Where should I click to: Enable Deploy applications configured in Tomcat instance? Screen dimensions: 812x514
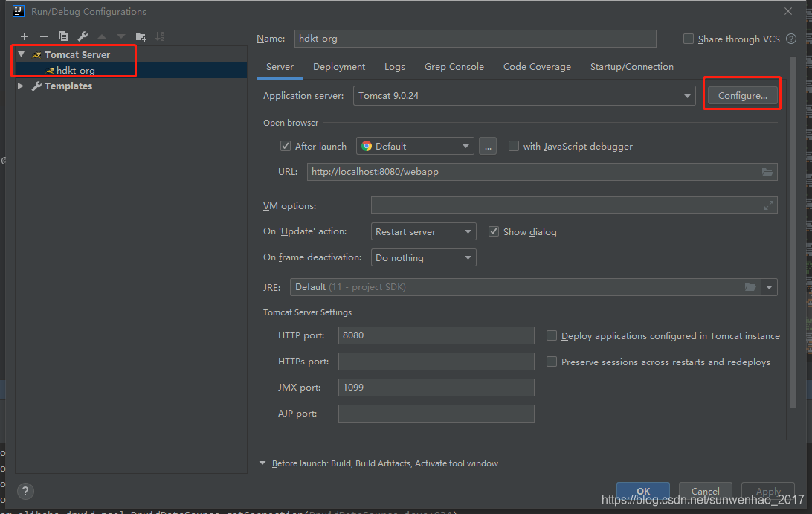coord(552,335)
